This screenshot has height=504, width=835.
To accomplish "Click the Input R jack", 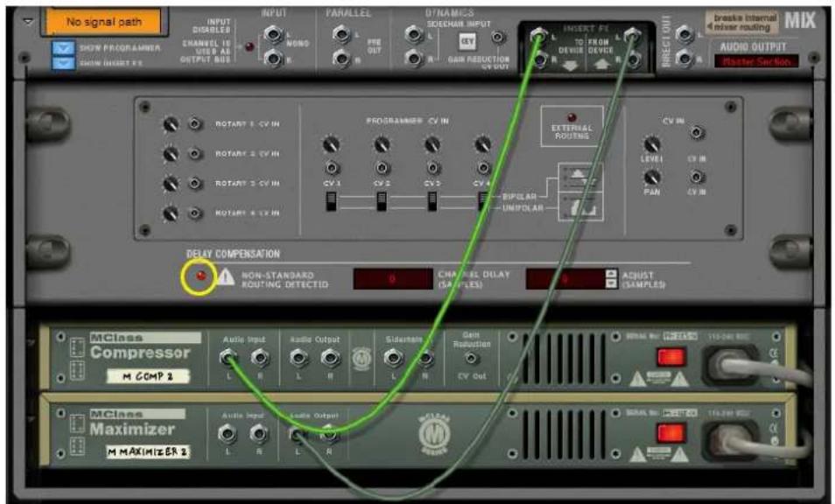I will click(x=273, y=58).
